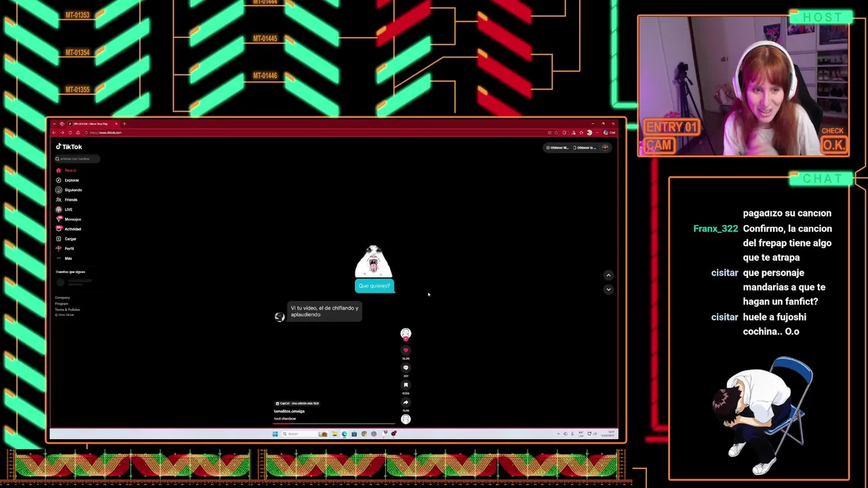Image resolution: width=868 pixels, height=488 pixels.
Task: Open the TikTok account avatar menu
Action: [x=606, y=148]
